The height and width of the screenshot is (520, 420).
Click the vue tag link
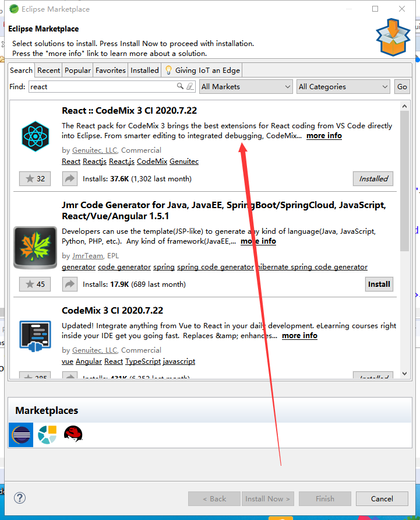click(68, 361)
